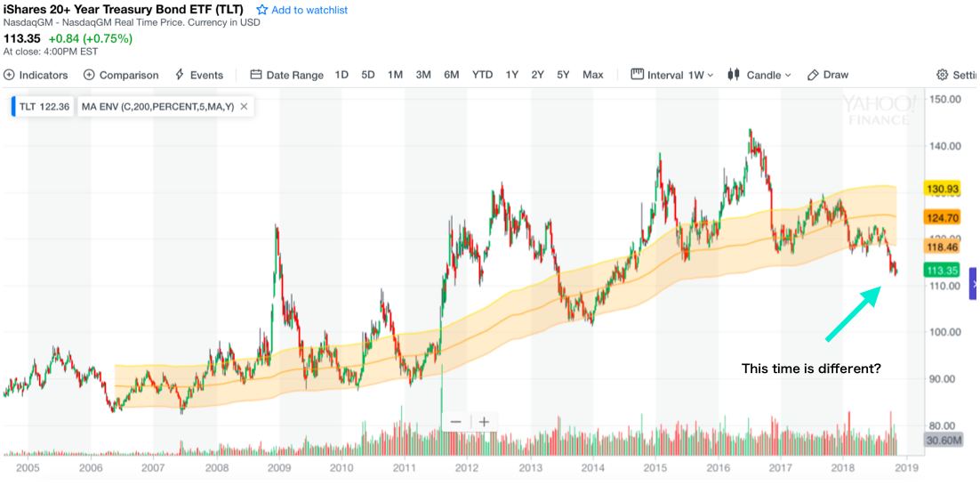Image resolution: width=980 pixels, height=486 pixels.
Task: Click the Add to watchlist star icon
Action: (261, 10)
